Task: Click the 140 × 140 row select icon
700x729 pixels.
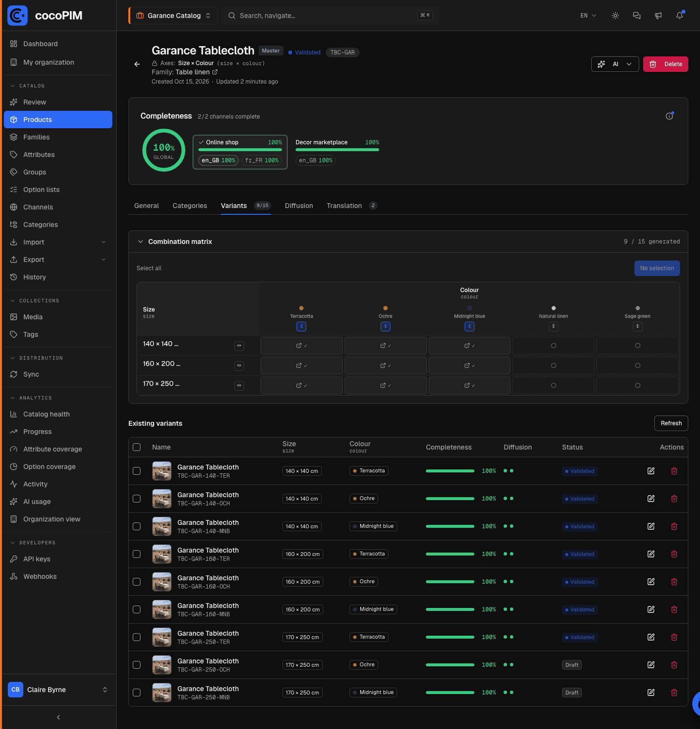Action: (239, 346)
